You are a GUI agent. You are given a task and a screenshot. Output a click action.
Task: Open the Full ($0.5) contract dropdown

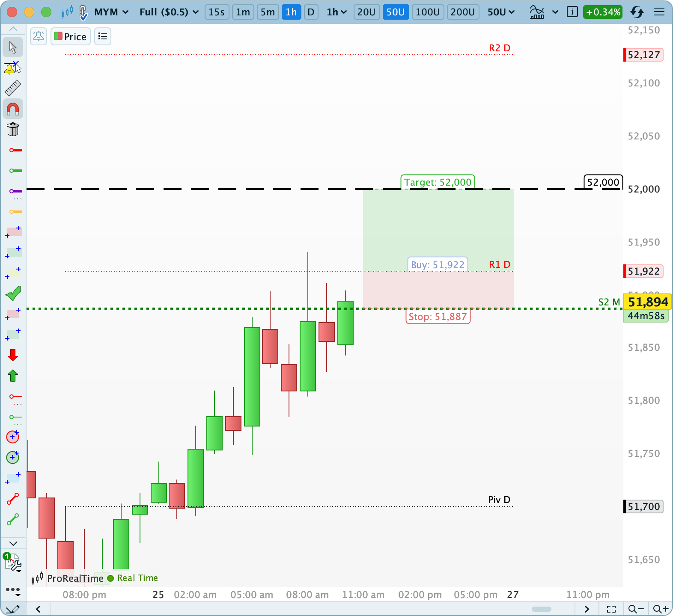[x=169, y=12]
